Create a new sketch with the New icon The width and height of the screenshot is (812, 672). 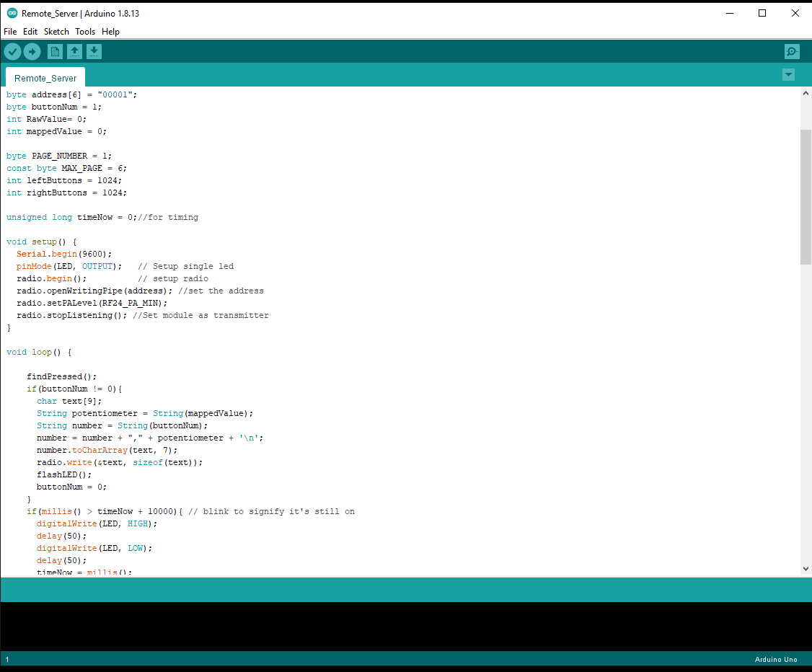click(55, 51)
